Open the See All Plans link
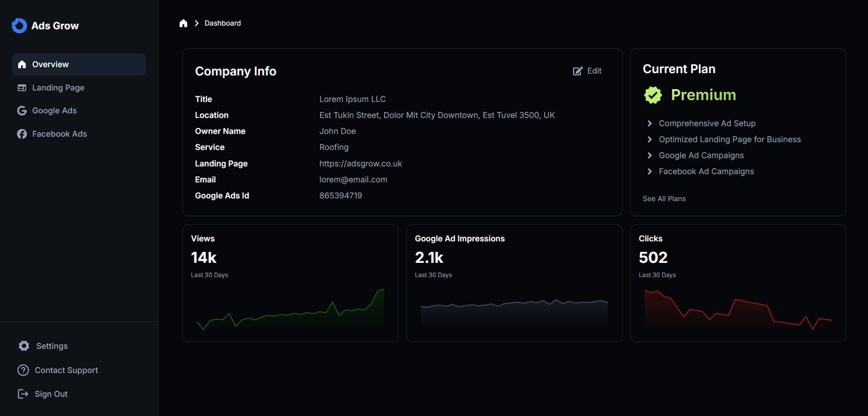The width and height of the screenshot is (868, 416). coord(664,198)
